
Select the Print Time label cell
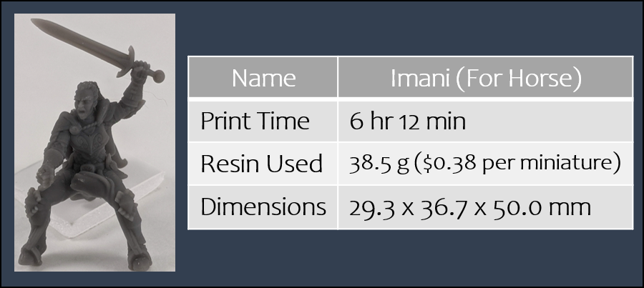point(263,121)
